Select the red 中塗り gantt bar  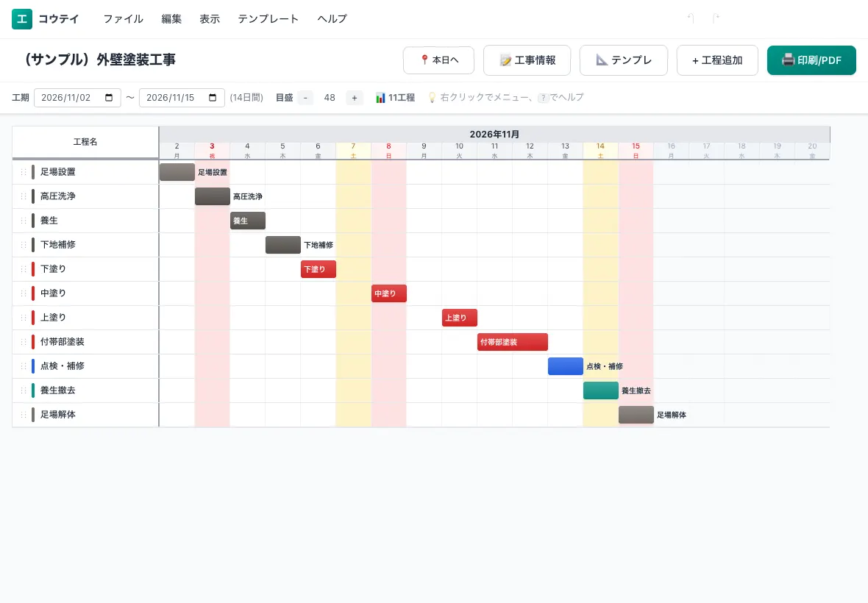[389, 293]
